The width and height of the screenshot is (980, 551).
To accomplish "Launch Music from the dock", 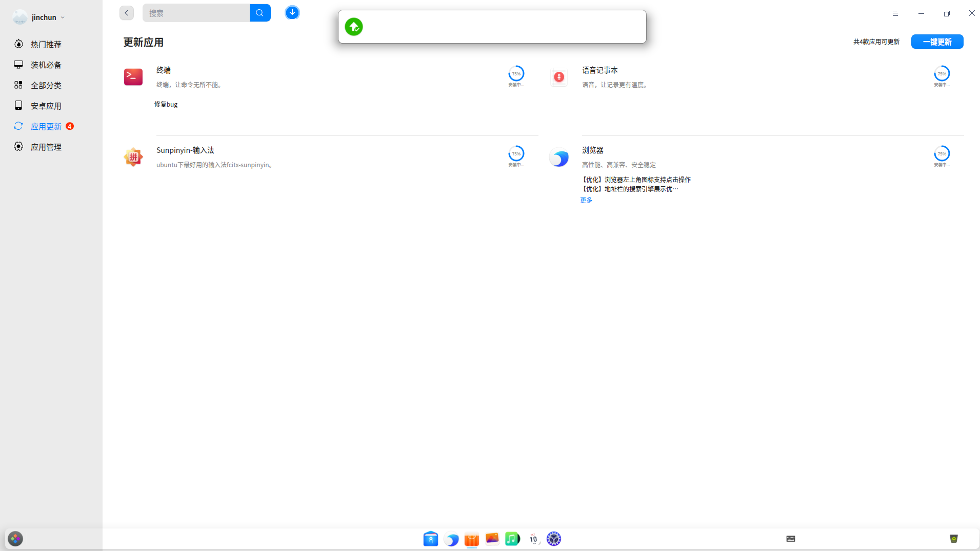I will tap(512, 539).
